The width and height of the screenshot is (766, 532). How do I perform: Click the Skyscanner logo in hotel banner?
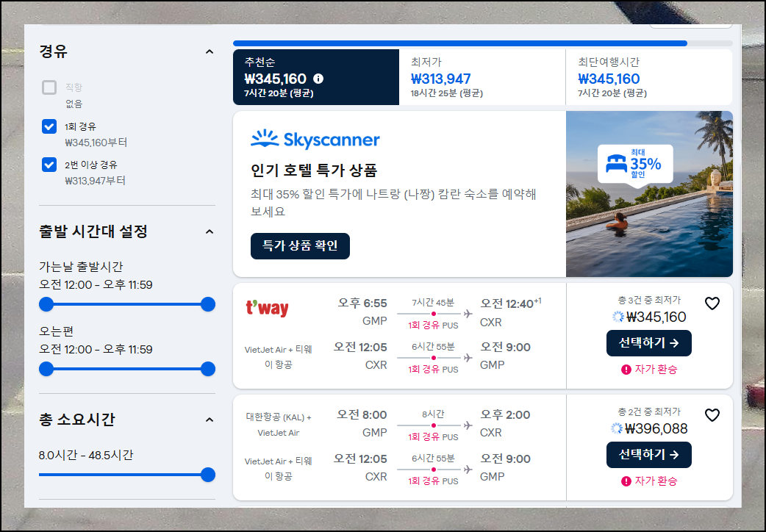pyautogui.click(x=315, y=139)
